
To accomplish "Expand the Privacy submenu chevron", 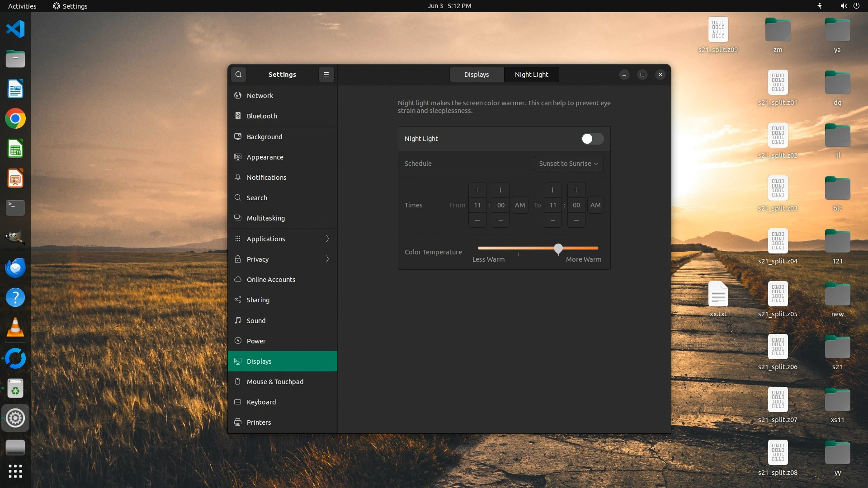I will click(327, 259).
